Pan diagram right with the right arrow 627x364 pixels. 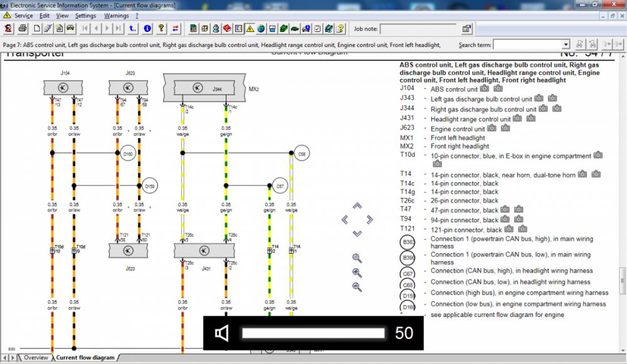pos(370,219)
